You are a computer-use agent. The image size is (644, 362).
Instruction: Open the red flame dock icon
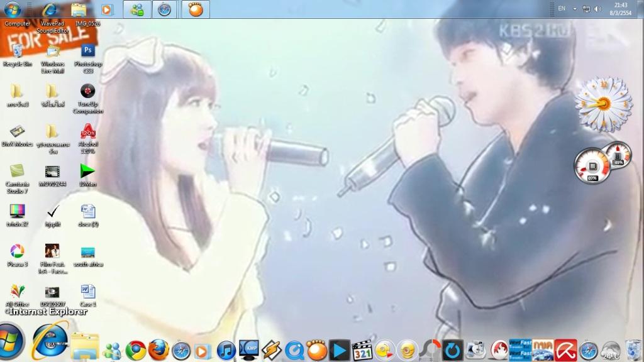pos(499,351)
